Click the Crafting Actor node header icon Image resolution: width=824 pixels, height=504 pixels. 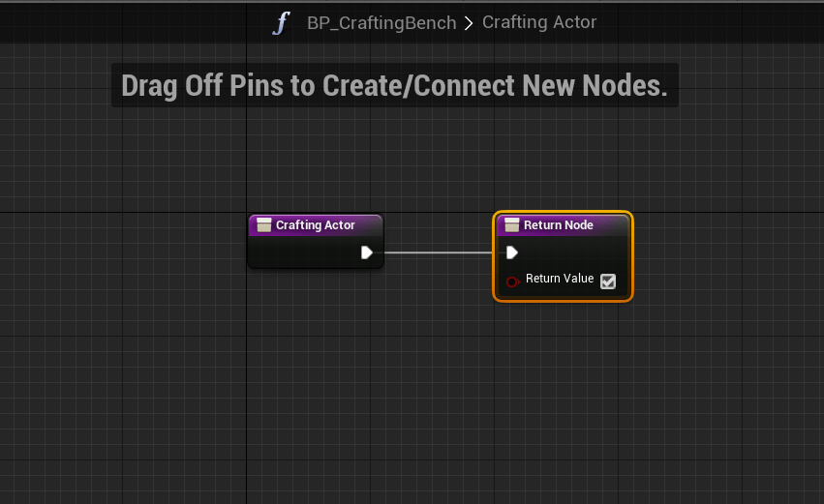263,225
